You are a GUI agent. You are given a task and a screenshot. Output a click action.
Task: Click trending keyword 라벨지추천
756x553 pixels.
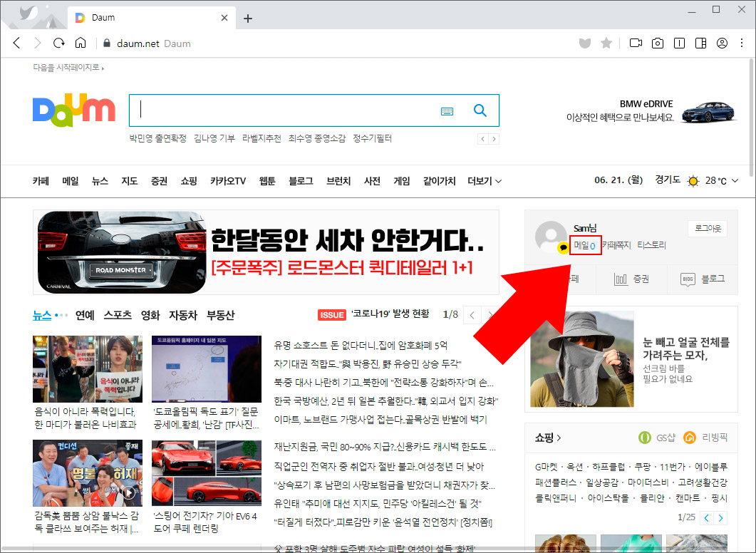click(x=262, y=139)
